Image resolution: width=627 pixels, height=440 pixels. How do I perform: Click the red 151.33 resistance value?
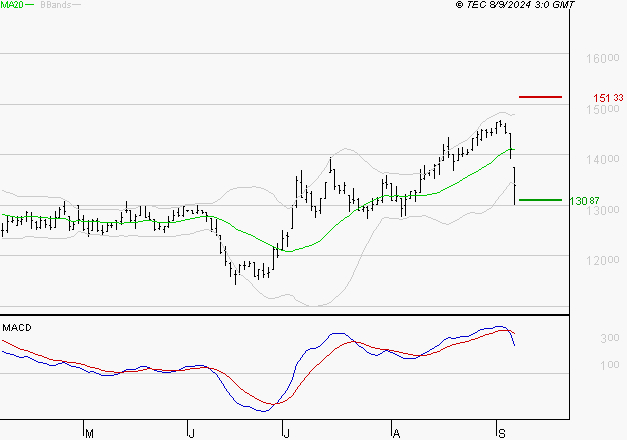[608, 98]
